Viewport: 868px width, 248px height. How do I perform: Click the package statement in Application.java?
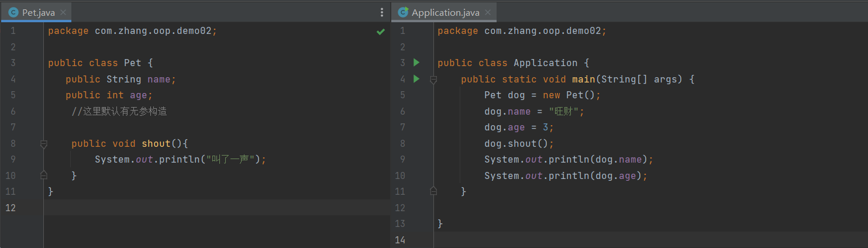point(522,31)
